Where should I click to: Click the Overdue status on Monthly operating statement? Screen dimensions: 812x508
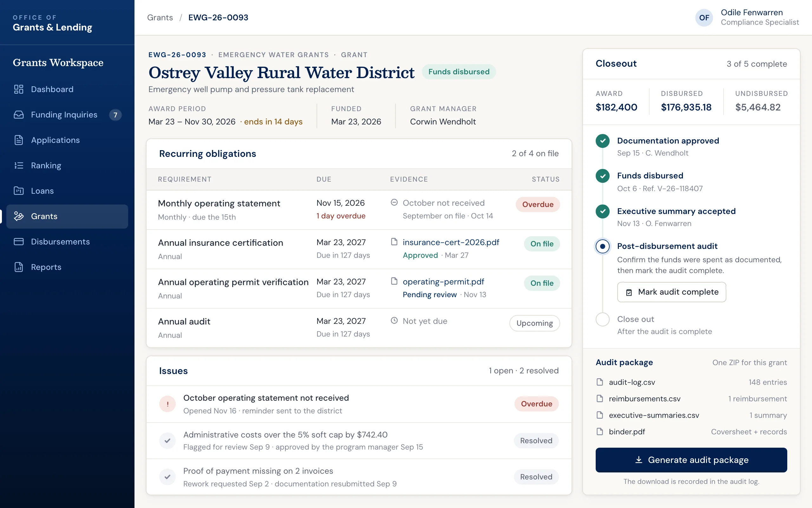pyautogui.click(x=538, y=204)
